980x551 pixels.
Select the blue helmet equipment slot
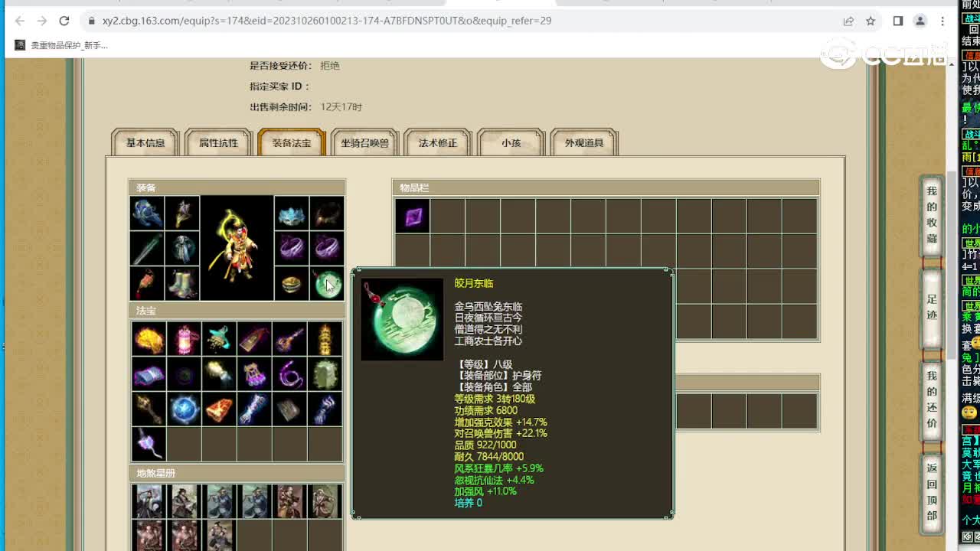(x=147, y=214)
